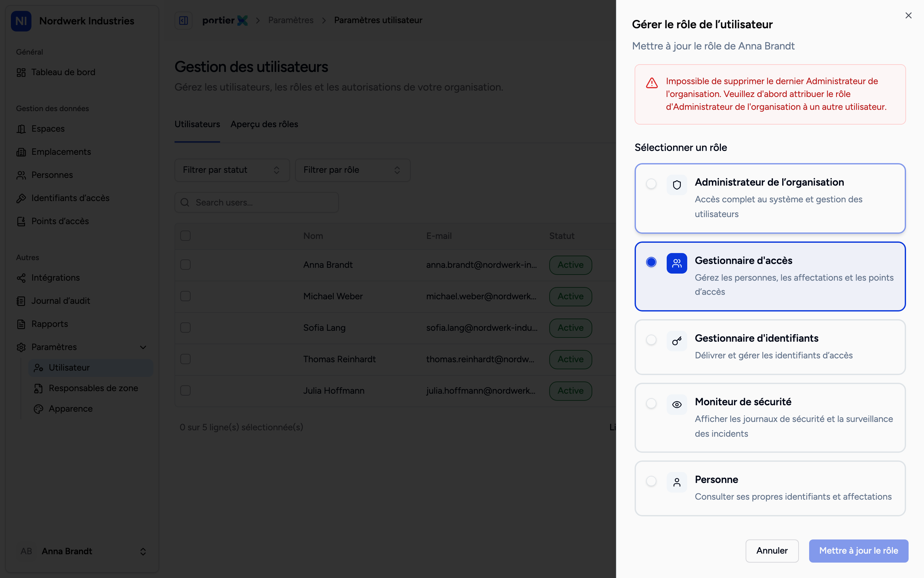Click the eye icon for Moniteur de sécurité
This screenshot has width=924, height=578.
[x=677, y=405]
